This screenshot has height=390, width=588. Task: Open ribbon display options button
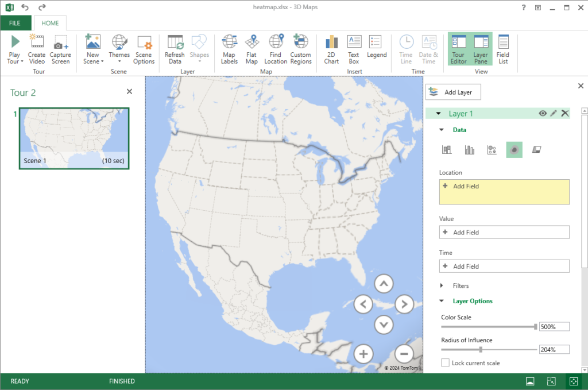[x=537, y=7]
